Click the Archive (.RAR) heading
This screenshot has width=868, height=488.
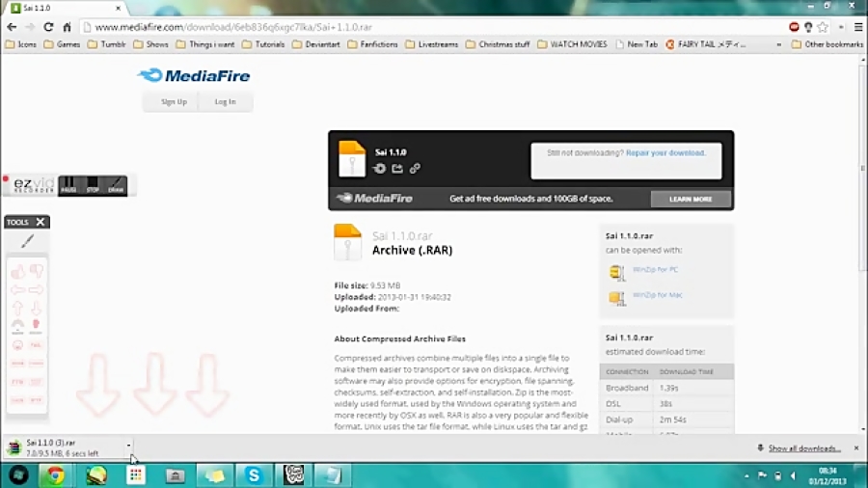click(x=413, y=250)
